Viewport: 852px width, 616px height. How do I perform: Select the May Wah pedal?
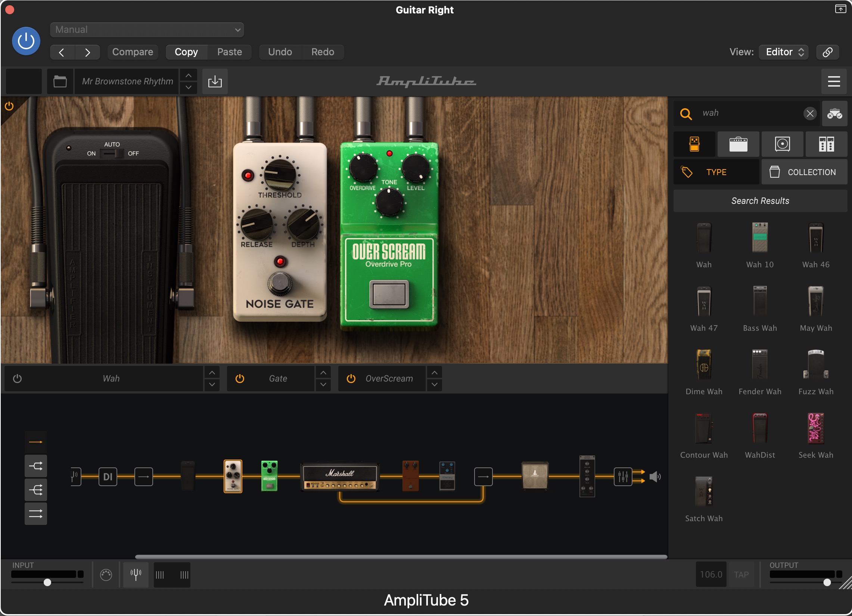815,308
